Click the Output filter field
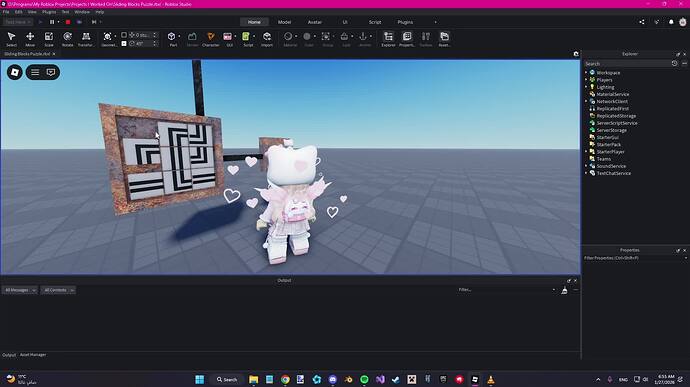Screen dimensions: 690x387 506,290
